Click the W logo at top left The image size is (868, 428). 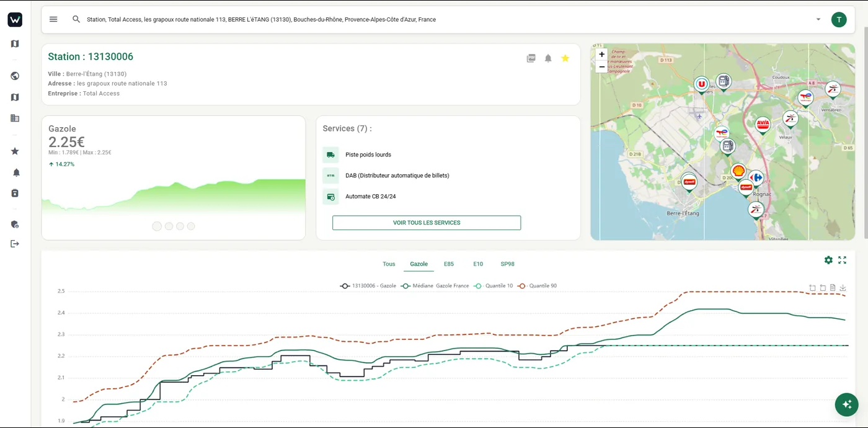click(15, 20)
